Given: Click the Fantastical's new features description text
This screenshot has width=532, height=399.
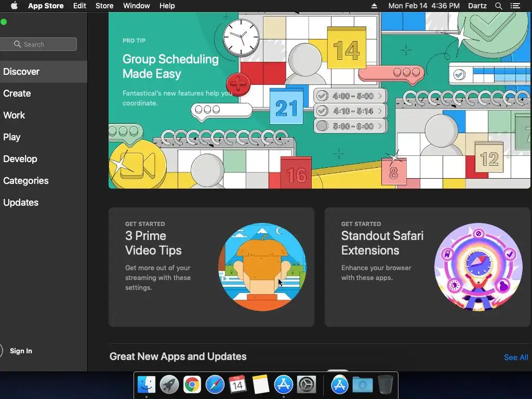Looking at the screenshot, I should (x=178, y=98).
